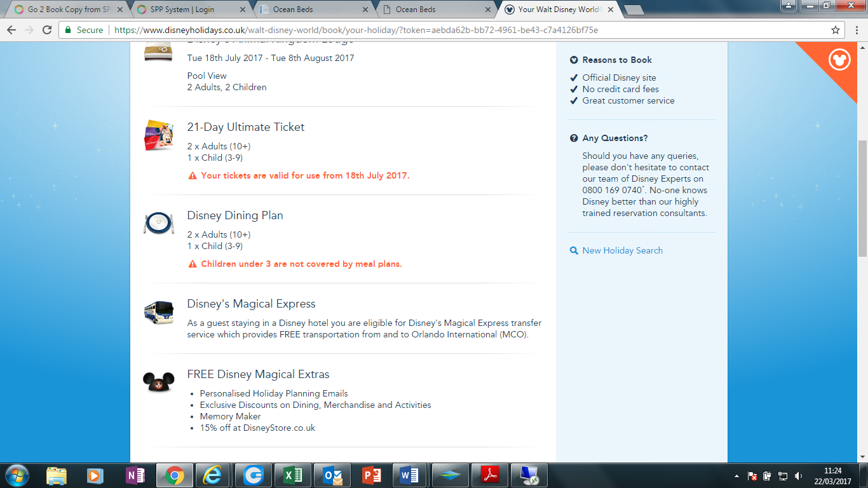
Task: Click the Official Disney site reason
Action: pos(620,78)
